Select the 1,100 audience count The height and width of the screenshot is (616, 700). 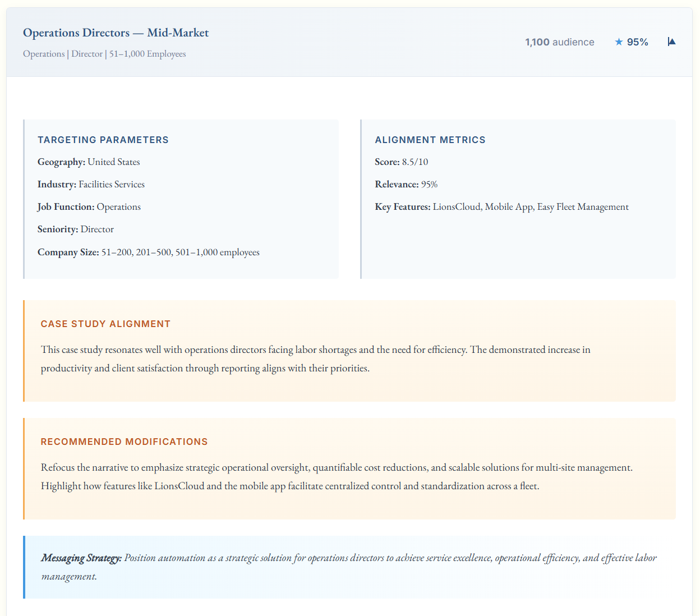[559, 42]
